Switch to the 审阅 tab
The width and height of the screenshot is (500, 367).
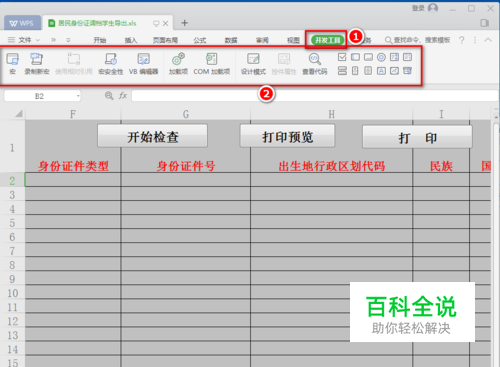[x=262, y=40]
